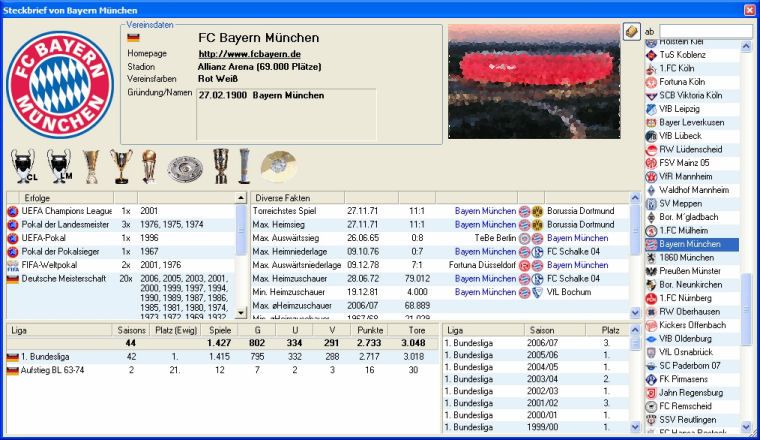Click the FC Remscheid club logo
Image resolution: width=760 pixels, height=440 pixels.
[x=651, y=407]
